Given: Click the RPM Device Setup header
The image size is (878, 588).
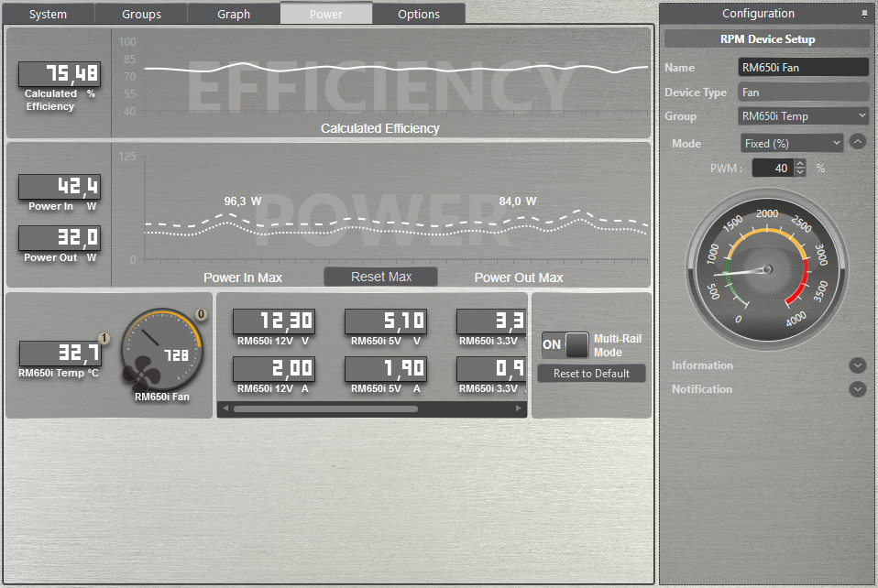Looking at the screenshot, I should [x=767, y=39].
